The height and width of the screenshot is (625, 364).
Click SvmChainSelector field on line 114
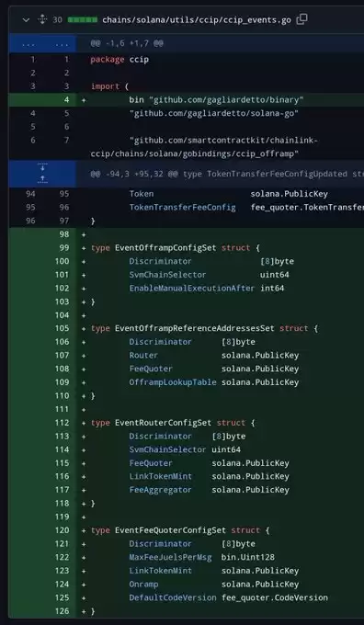(167, 449)
